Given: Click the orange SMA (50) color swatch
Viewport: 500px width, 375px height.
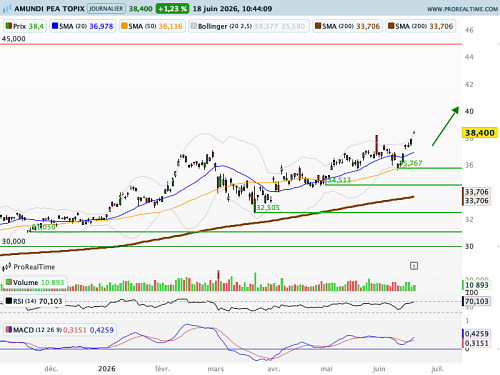Looking at the screenshot, I should [124, 26].
